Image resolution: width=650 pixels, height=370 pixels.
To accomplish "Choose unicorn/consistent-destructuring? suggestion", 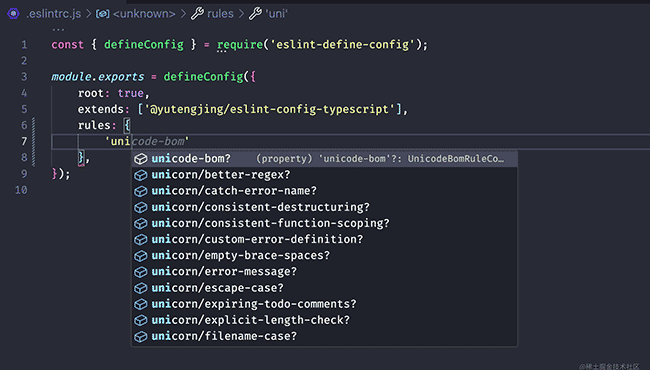I will click(x=325, y=207).
